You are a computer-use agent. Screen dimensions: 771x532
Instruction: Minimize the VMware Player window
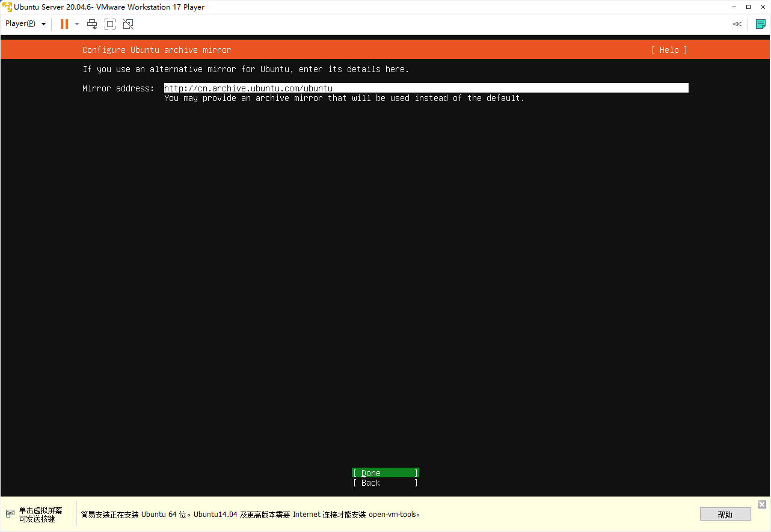(734, 7)
